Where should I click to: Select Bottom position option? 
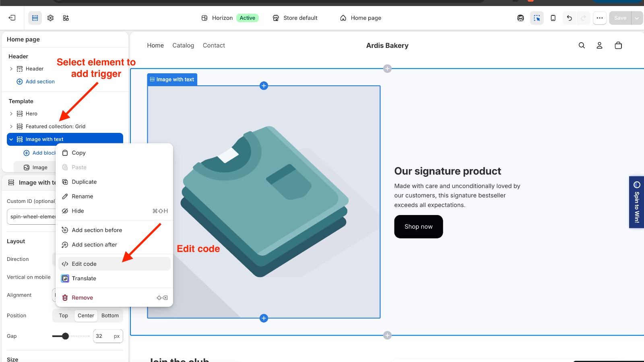[x=110, y=316]
